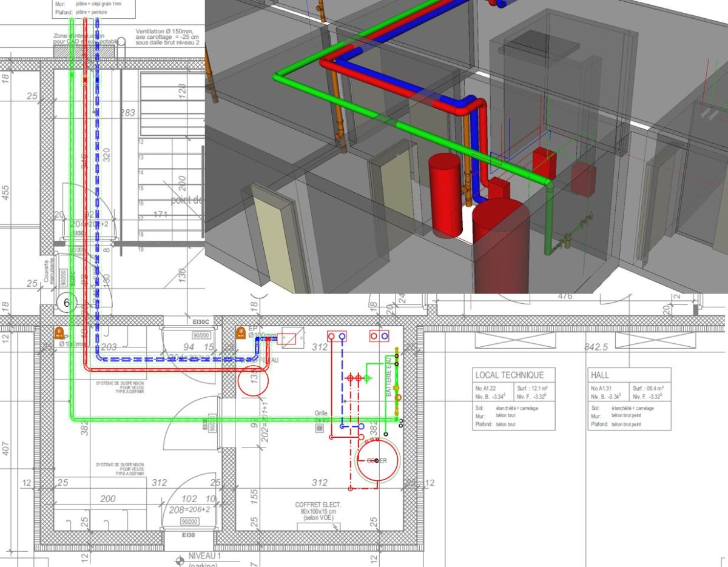This screenshot has height=567, width=728.
Task: Click the LOCAL TECHNIQUE room title
Action: click(x=510, y=375)
